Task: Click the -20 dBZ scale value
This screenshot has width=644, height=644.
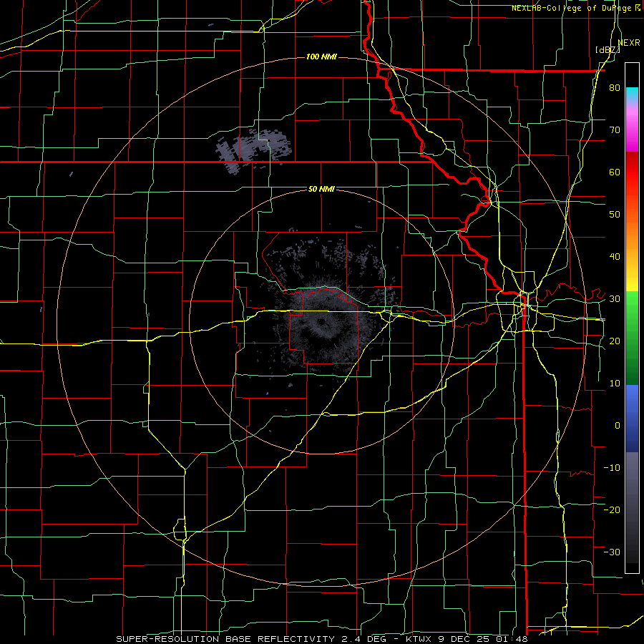Action: (x=612, y=509)
